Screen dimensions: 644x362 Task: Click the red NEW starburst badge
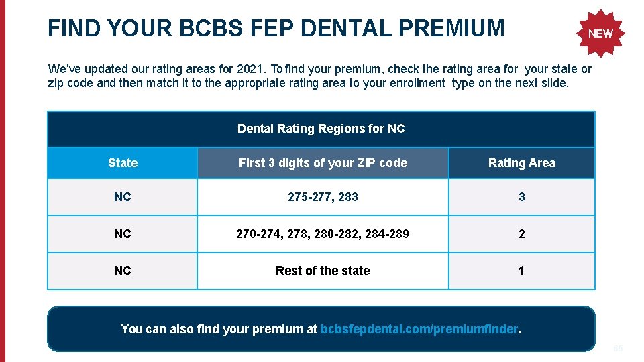[x=600, y=33]
